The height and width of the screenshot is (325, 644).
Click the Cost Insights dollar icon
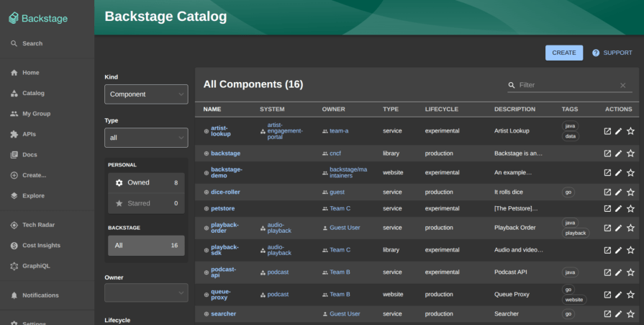pos(14,246)
